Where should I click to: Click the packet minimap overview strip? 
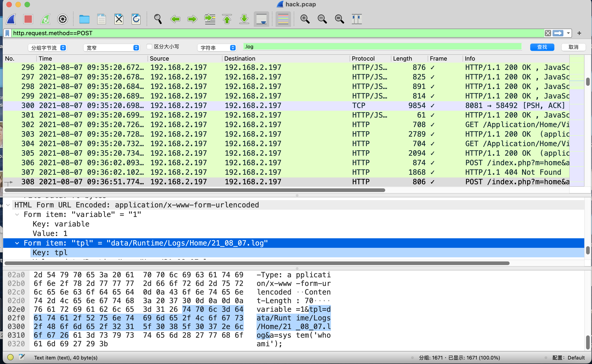coord(576,121)
